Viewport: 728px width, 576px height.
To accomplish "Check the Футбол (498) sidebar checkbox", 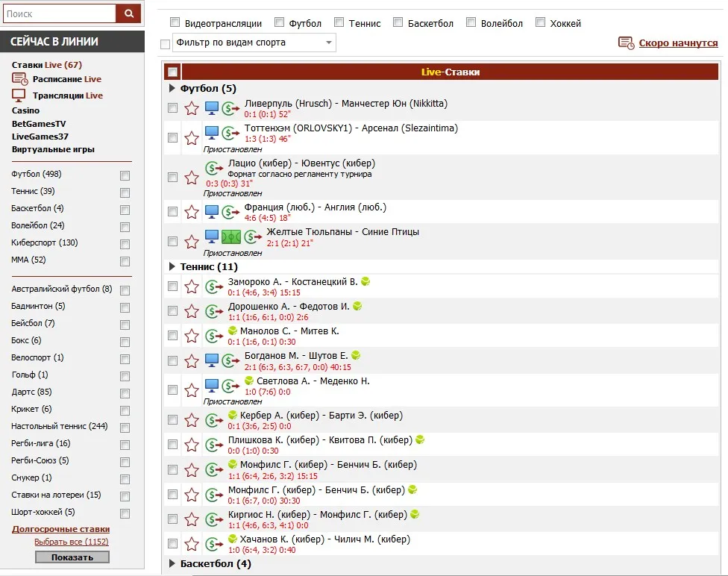I will pyautogui.click(x=125, y=175).
